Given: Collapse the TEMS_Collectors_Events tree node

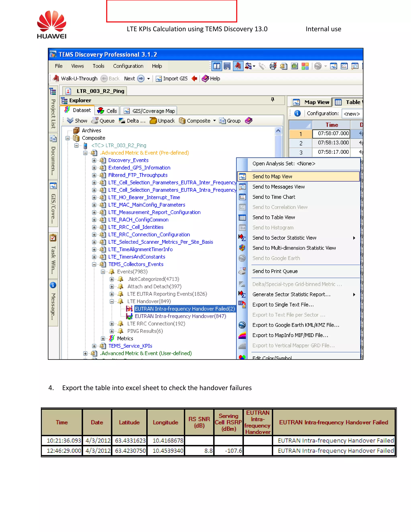Looking at the screenshot, I should (x=94, y=264).
